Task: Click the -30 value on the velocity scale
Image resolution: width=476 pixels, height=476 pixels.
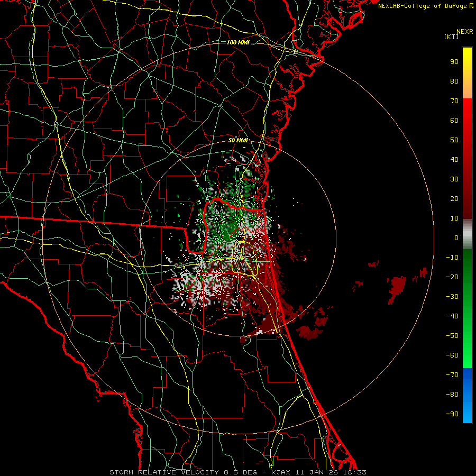Action: [452, 297]
